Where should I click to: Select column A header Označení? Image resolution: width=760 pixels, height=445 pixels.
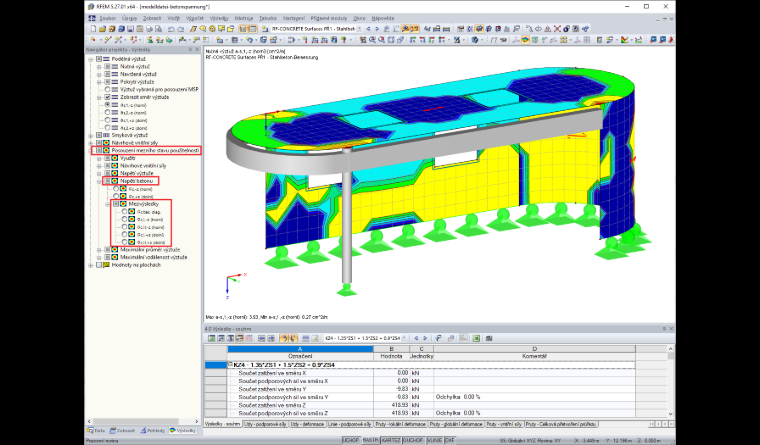click(x=300, y=356)
